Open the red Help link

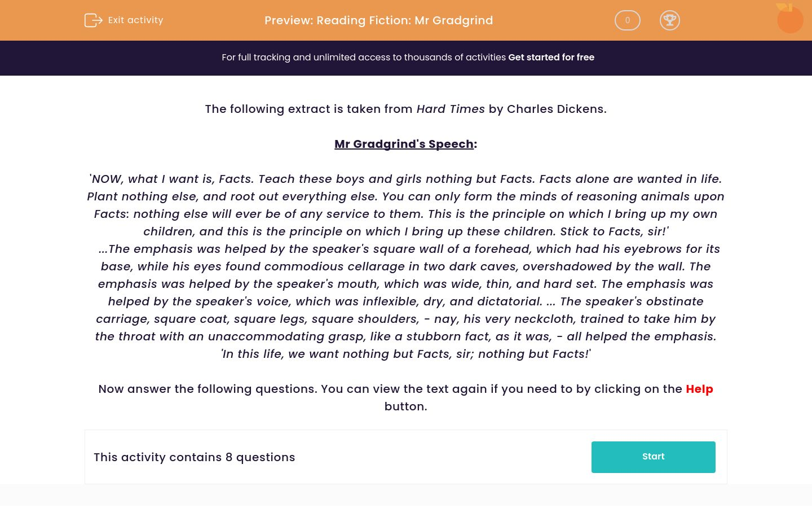699,389
